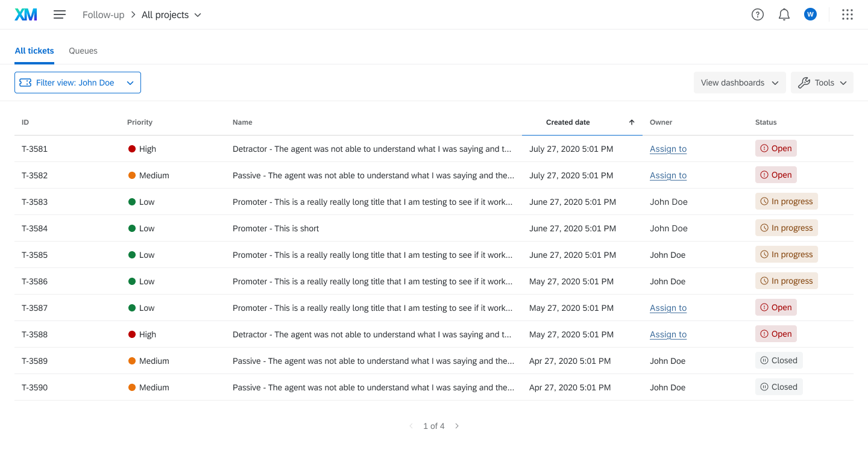Click the Closed status badge for T-3590

779,387
